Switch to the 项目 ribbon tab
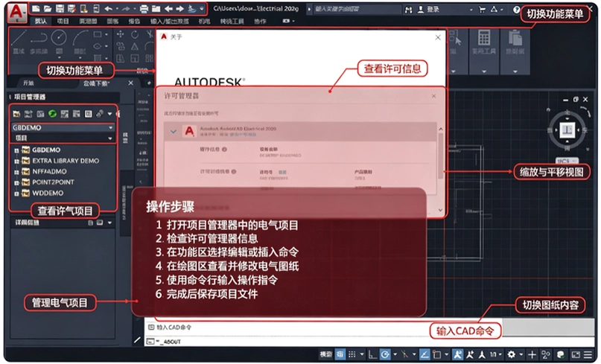 point(63,22)
